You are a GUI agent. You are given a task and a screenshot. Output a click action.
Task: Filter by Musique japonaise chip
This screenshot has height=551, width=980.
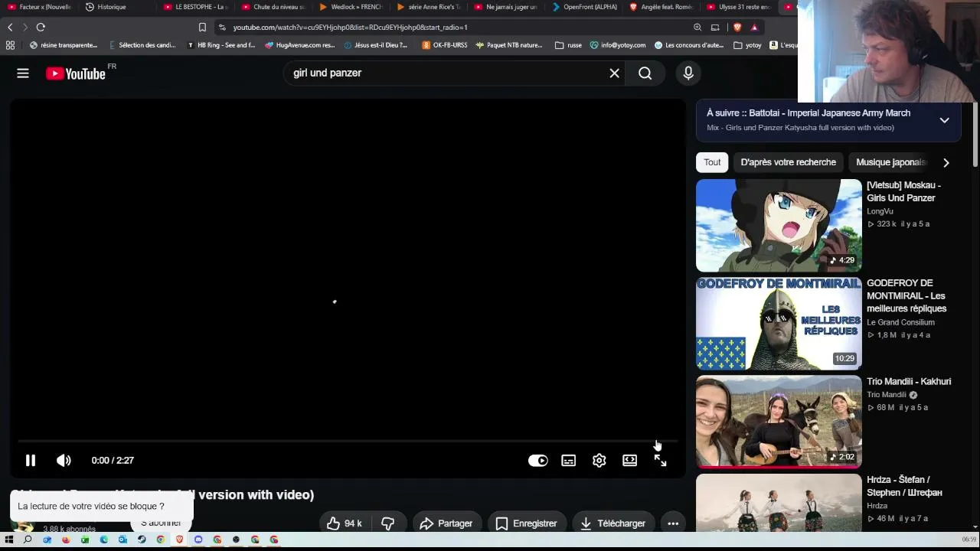coord(890,162)
